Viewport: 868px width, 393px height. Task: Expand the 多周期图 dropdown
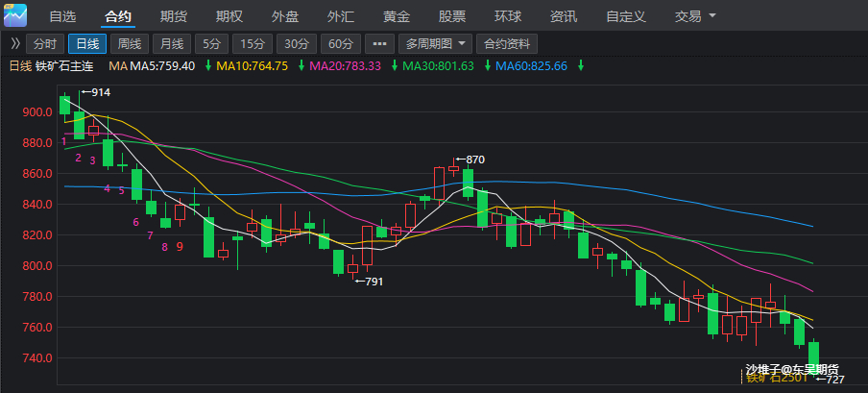click(x=436, y=44)
